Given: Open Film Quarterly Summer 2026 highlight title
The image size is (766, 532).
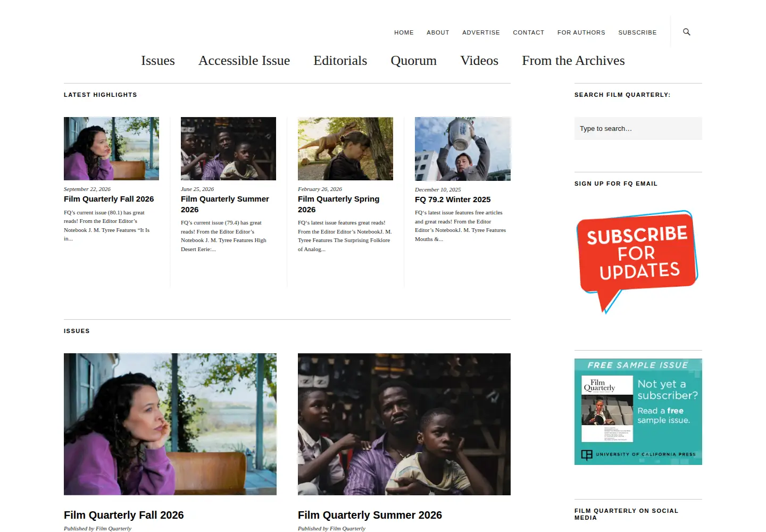Looking at the screenshot, I should (225, 204).
